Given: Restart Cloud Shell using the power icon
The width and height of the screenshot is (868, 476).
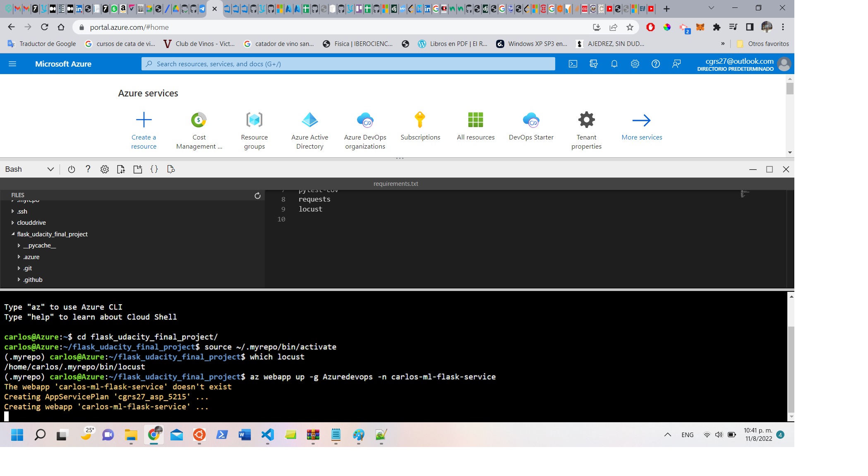Looking at the screenshot, I should (71, 169).
